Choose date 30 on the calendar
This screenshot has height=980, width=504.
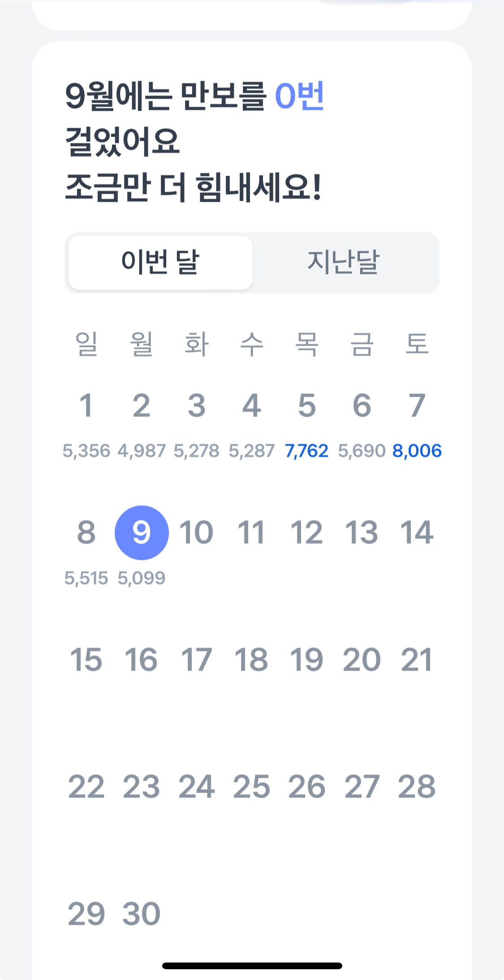(x=142, y=914)
